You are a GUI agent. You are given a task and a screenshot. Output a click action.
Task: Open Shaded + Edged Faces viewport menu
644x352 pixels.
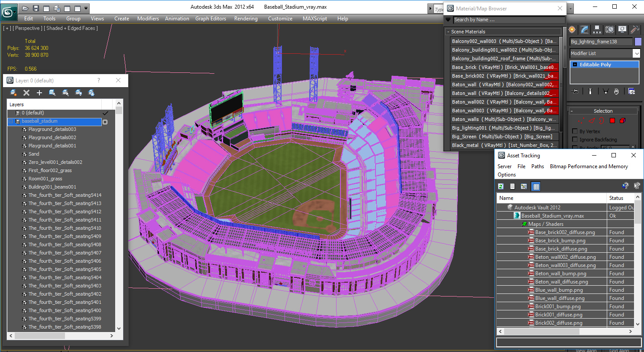71,28
